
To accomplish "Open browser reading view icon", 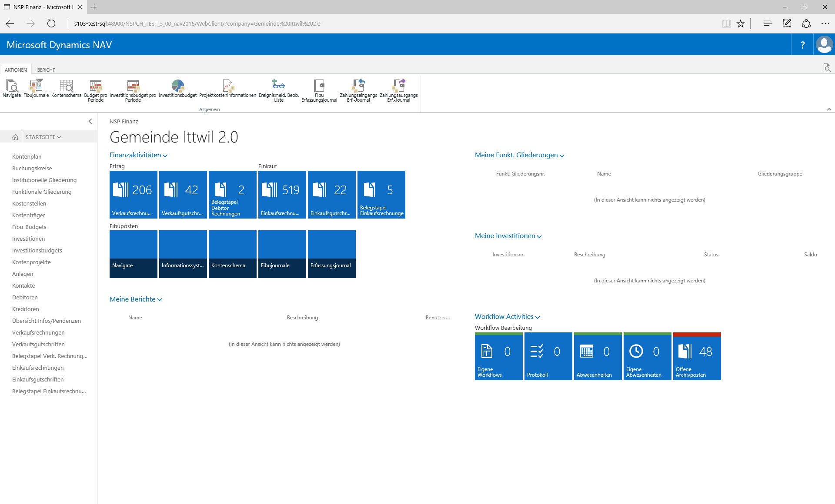I will click(x=726, y=23).
